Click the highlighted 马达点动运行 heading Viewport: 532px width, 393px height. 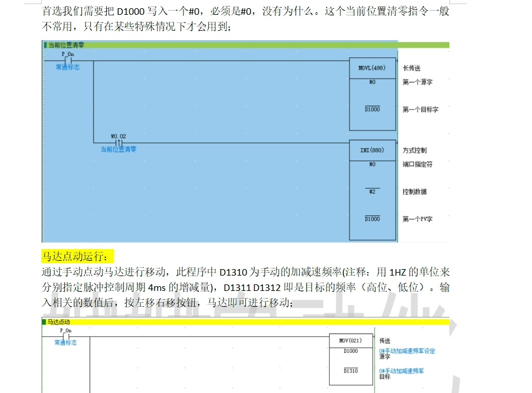[x=77, y=256]
